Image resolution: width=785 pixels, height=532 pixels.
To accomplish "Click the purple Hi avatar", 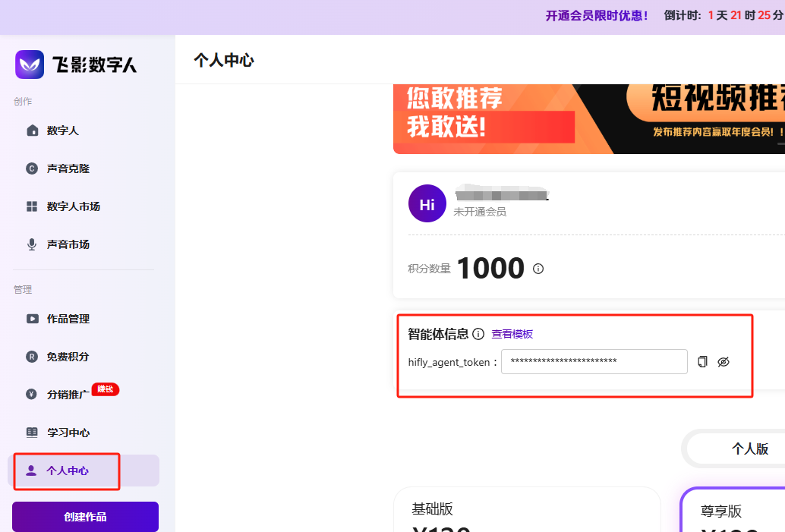I will tap(427, 203).
